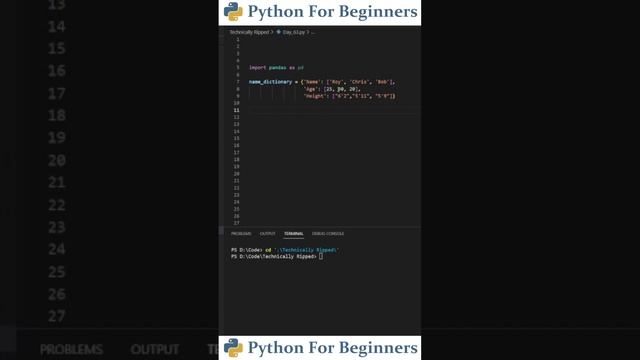
Task: Click the top 'Python For Beginners' title
Action: tap(333, 11)
